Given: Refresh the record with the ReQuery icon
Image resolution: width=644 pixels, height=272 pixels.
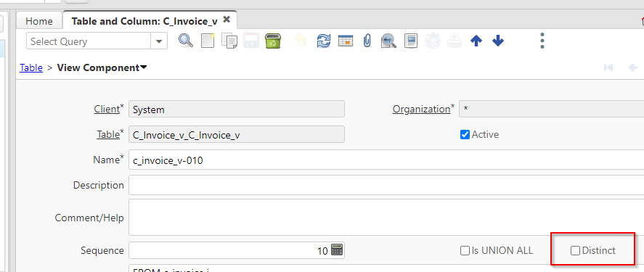Looking at the screenshot, I should tap(324, 41).
